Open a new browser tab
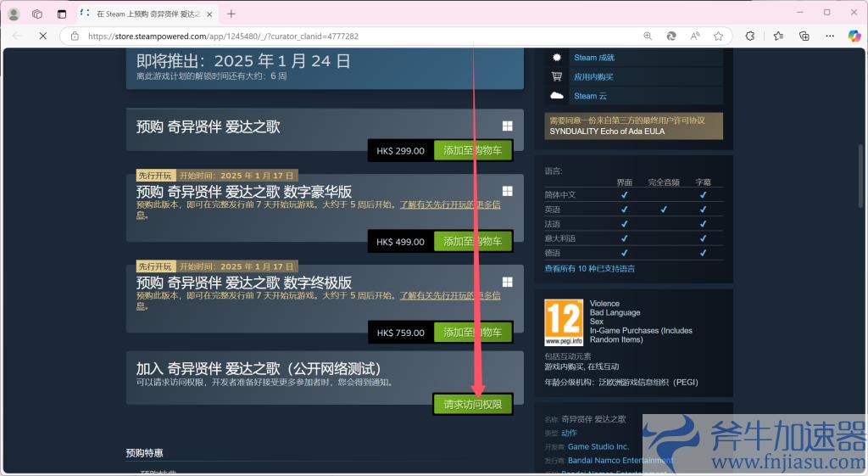Screen dimensions: 868x476 click(231, 14)
